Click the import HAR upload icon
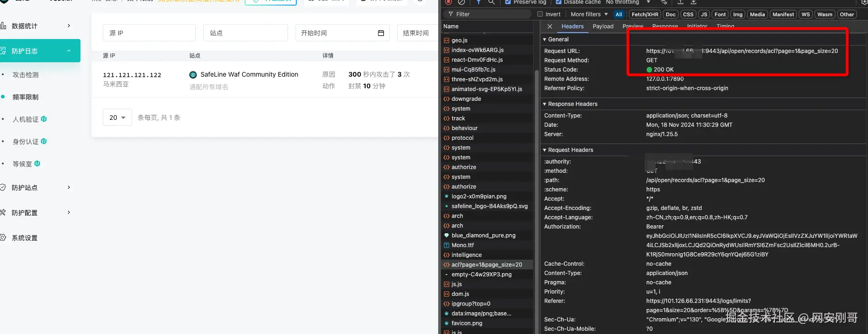868x334 pixels. tap(681, 2)
